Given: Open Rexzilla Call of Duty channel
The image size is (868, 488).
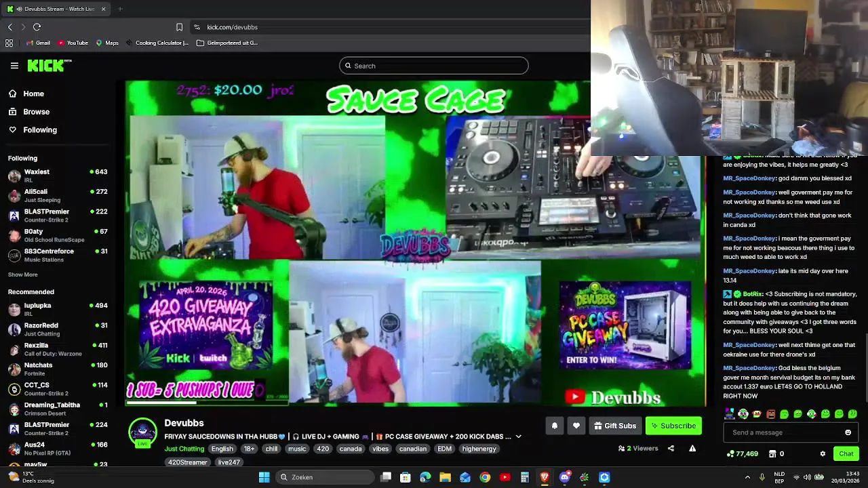Looking at the screenshot, I should (x=58, y=349).
